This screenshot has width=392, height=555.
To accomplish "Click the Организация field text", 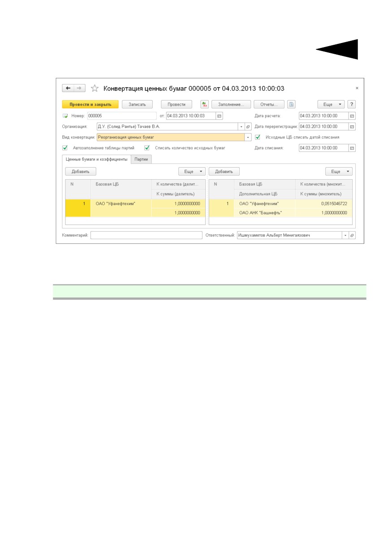I will tap(167, 127).
